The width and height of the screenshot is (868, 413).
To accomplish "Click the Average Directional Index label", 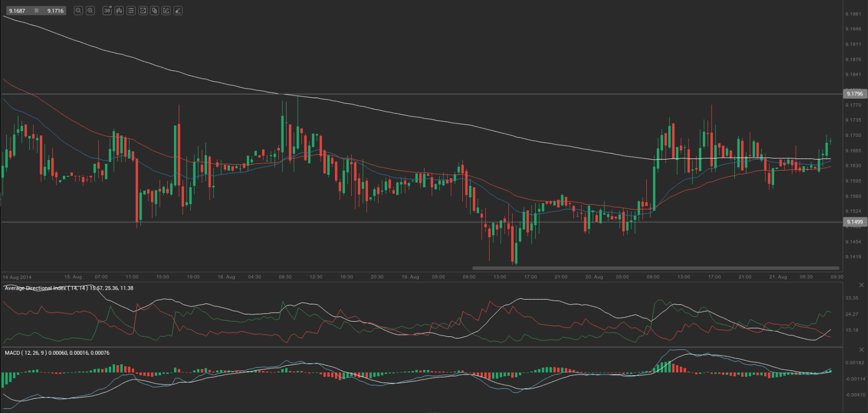I will click(x=36, y=288).
